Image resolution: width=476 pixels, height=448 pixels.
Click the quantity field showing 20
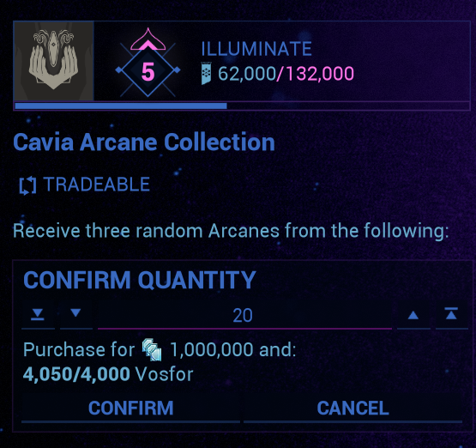(244, 315)
